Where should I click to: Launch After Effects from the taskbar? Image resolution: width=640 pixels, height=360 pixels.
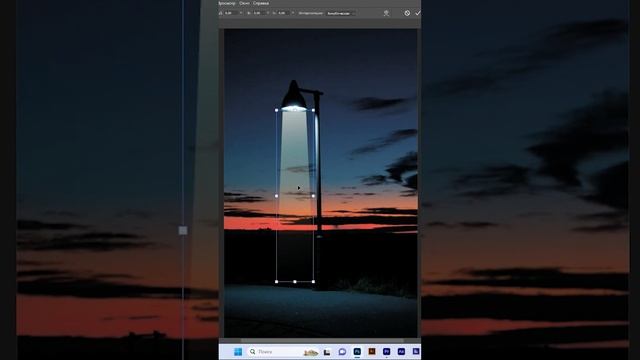(401, 351)
